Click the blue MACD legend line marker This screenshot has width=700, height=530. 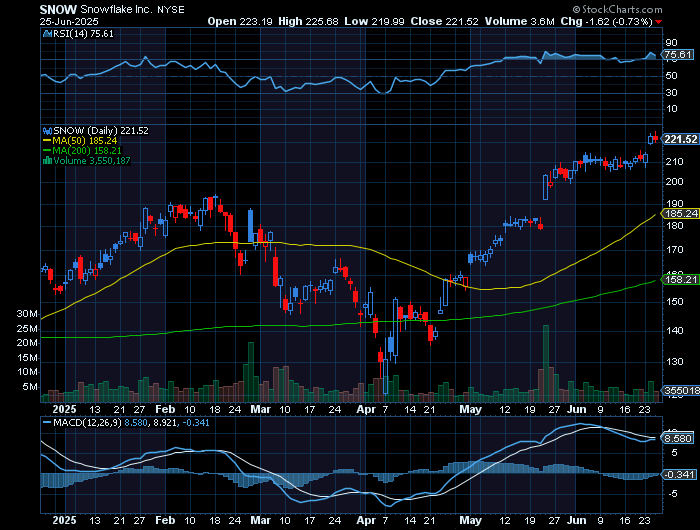(47, 422)
